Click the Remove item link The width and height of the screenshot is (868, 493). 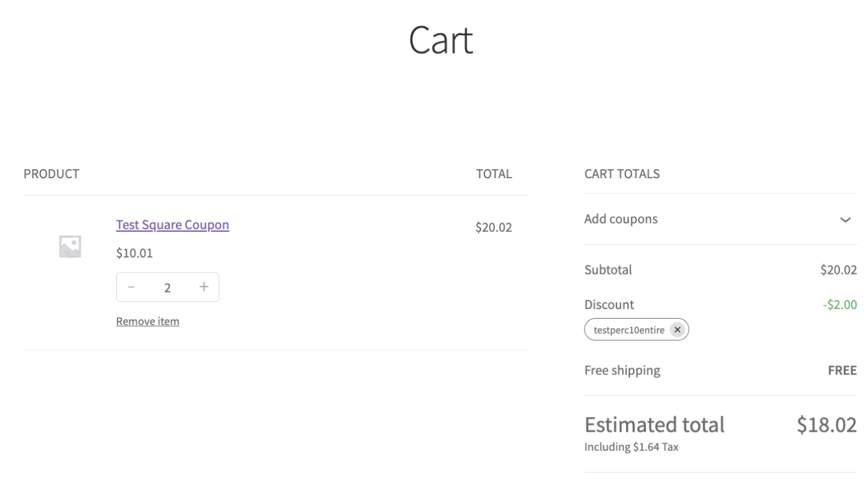click(x=147, y=321)
